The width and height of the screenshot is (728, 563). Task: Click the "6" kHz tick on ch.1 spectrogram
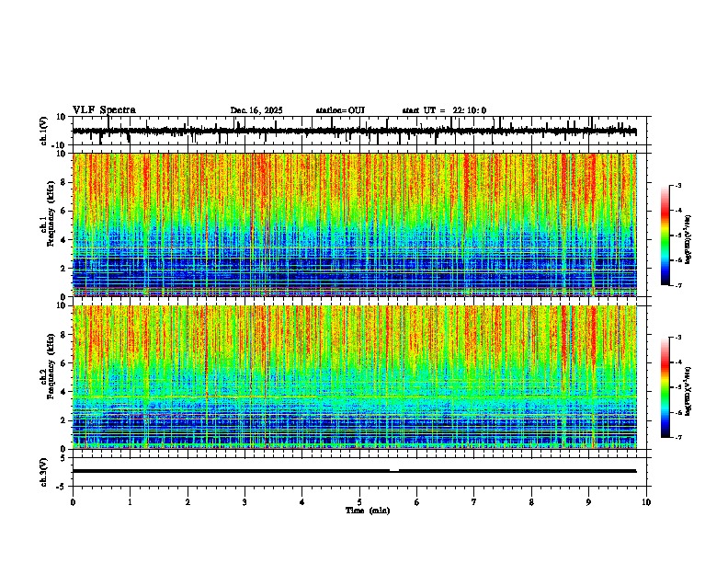(63, 211)
